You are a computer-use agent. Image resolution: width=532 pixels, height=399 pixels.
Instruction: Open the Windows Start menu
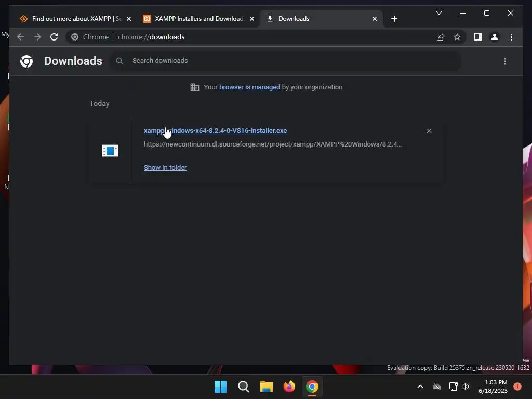[220, 387]
